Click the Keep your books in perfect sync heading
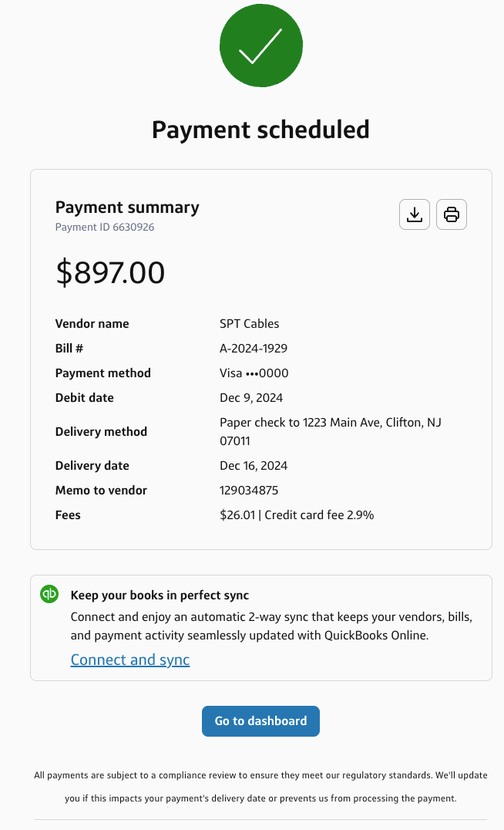The width and height of the screenshot is (504, 830). [160, 595]
